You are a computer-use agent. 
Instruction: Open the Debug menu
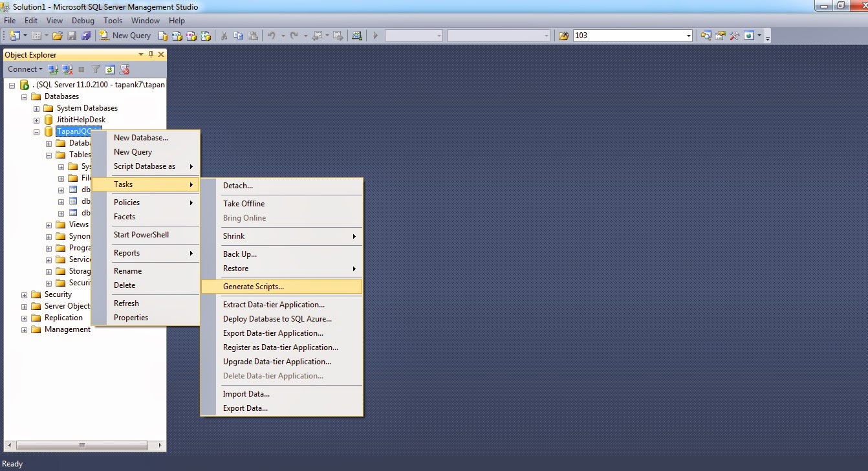tap(83, 21)
